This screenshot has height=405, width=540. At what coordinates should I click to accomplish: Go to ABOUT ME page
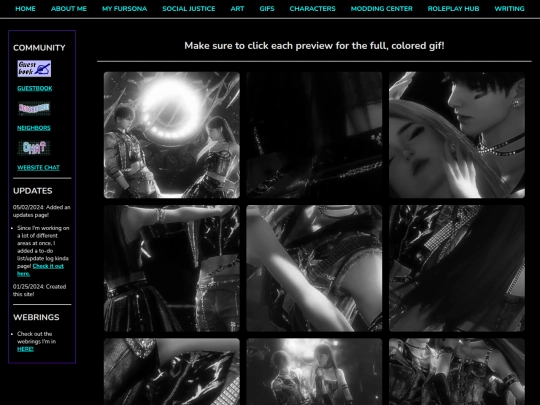(69, 9)
